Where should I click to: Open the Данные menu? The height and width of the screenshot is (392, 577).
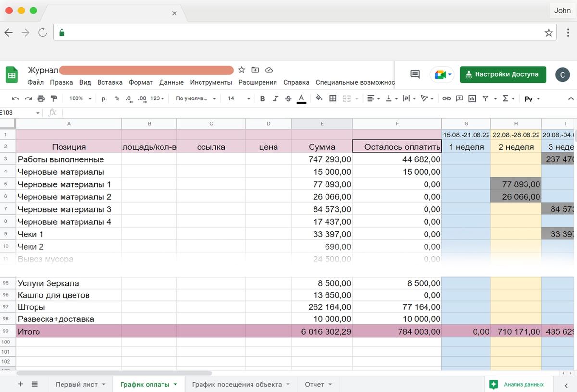172,82
